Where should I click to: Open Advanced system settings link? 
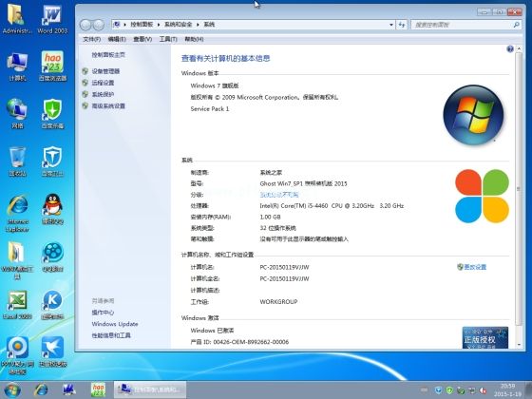108,105
